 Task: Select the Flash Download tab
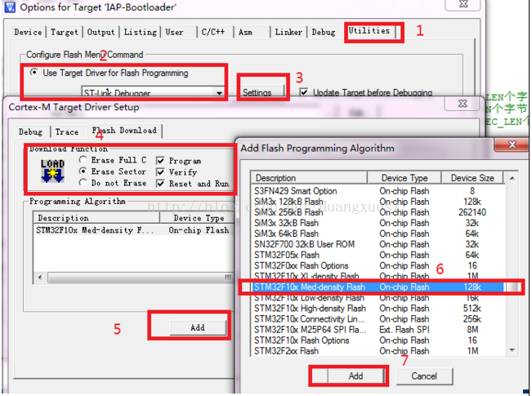point(124,131)
